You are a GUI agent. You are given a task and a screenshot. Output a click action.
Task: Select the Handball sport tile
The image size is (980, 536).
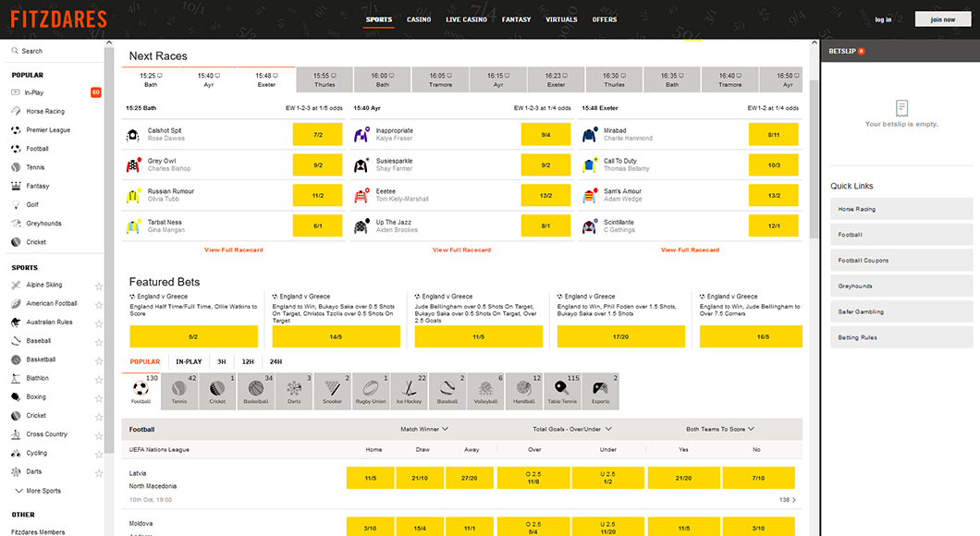point(524,391)
